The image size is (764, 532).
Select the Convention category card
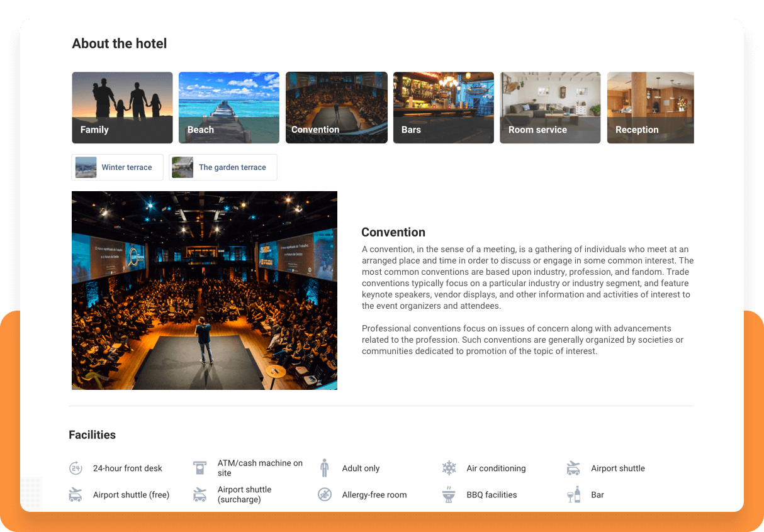tap(337, 108)
